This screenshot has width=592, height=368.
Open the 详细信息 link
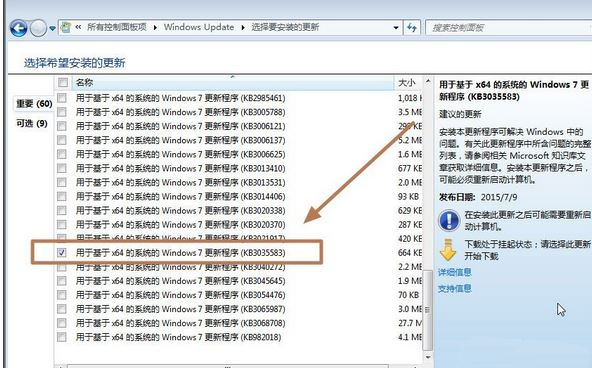tap(455, 272)
